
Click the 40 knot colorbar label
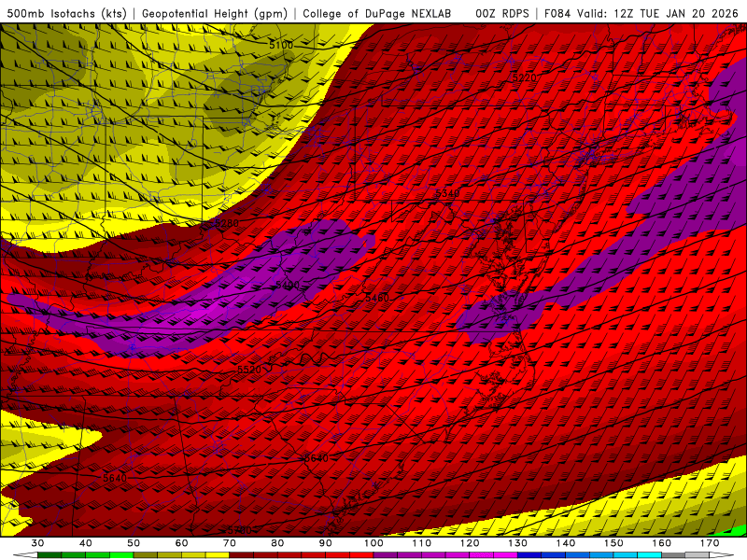[x=86, y=543]
